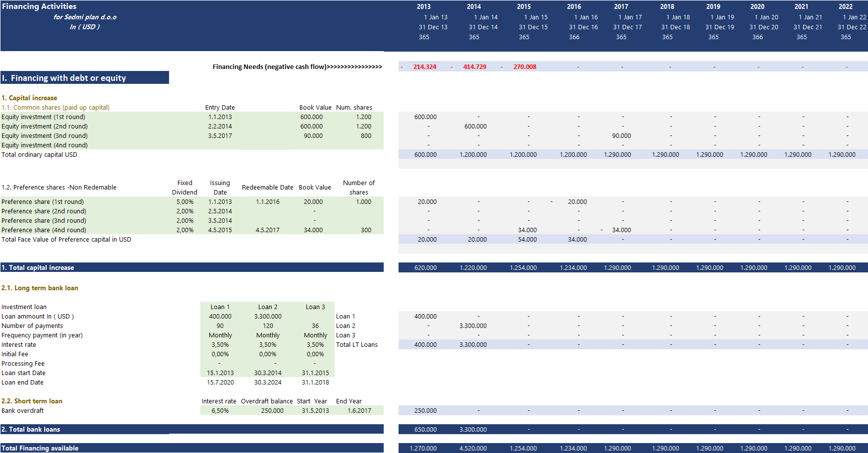Select the Loan 2 amount input 3.300.000
Image resolution: width=868 pixels, height=453 pixels.
268,317
